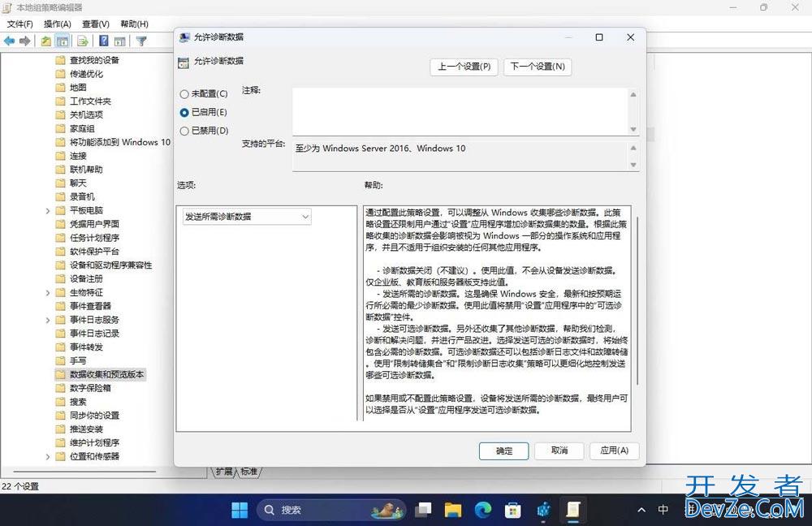This screenshot has height=526, width=812.
Task: Click folder icon for 手写
Action: tap(61, 361)
